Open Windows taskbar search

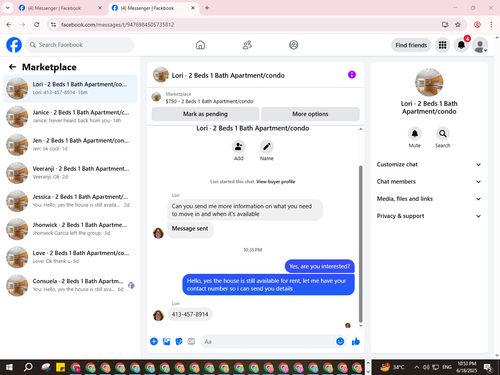28,367
